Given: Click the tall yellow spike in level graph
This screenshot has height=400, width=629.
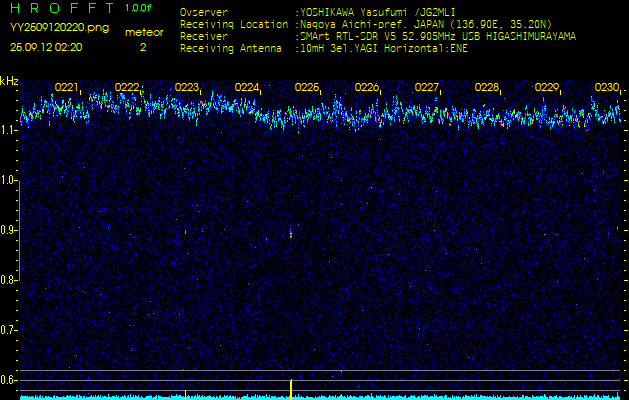Looking at the screenshot, I should pyautogui.click(x=290, y=387).
